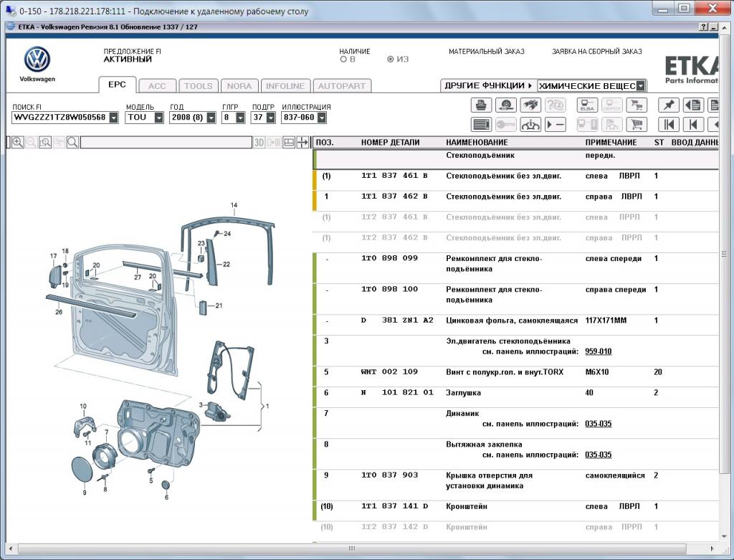Select part number 1T0 837 903
The height and width of the screenshot is (560, 734).
389,475
